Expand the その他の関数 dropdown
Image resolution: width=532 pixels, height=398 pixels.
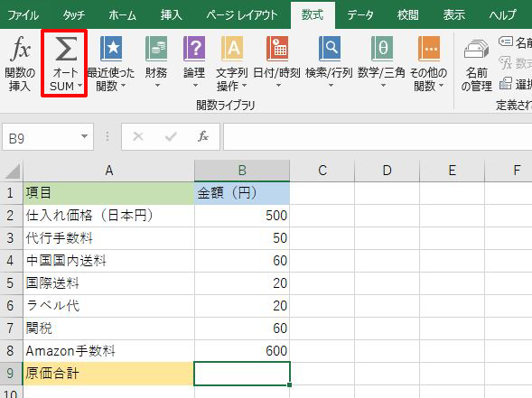pos(441,86)
